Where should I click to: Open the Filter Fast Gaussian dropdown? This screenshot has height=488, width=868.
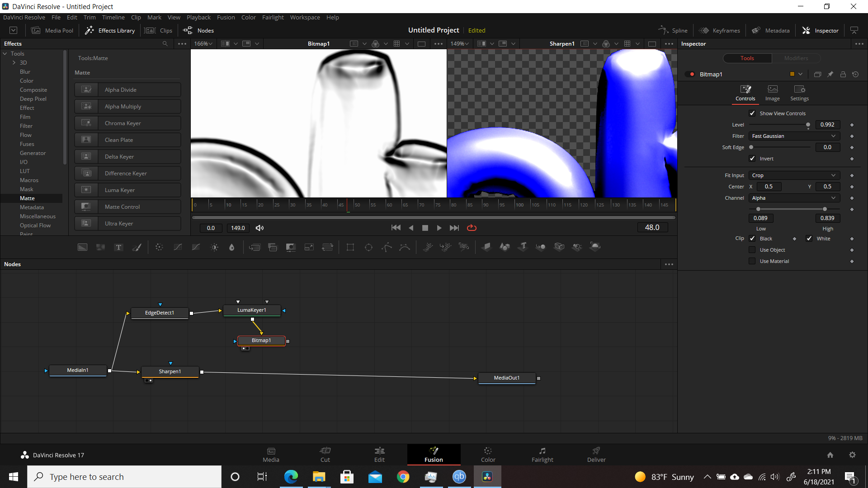(794, 136)
